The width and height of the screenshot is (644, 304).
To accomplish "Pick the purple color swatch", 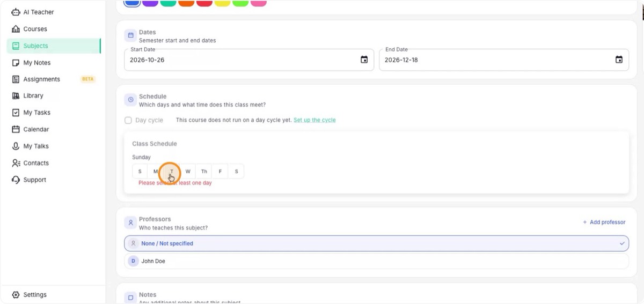I will click(x=150, y=3).
